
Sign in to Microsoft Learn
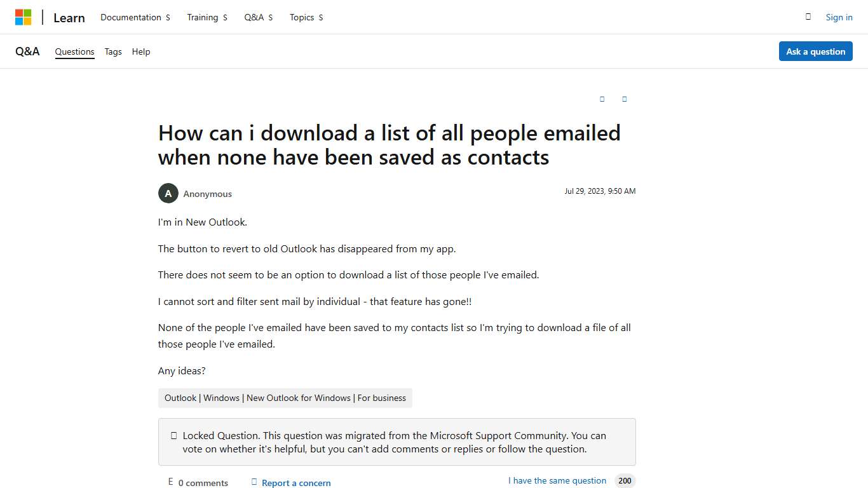(x=839, y=17)
